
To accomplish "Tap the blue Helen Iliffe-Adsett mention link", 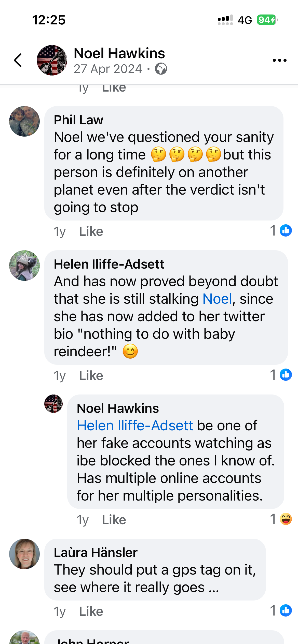I will pos(135,426).
